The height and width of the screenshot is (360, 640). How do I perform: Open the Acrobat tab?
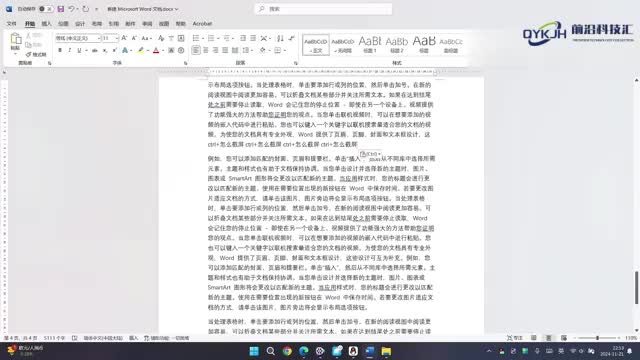pos(202,24)
